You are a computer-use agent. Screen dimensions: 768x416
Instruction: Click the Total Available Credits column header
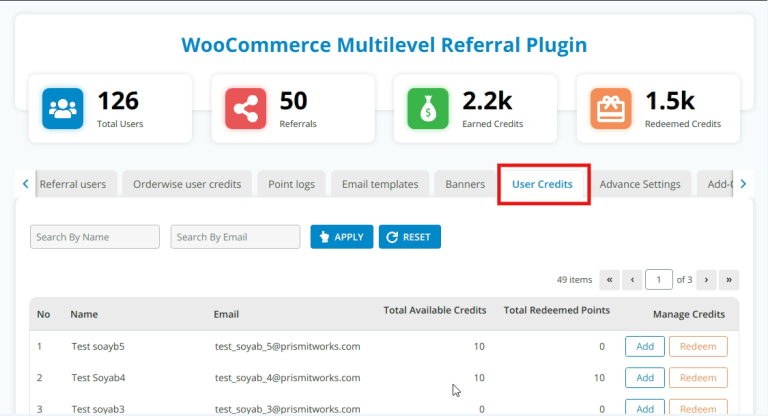tap(435, 310)
